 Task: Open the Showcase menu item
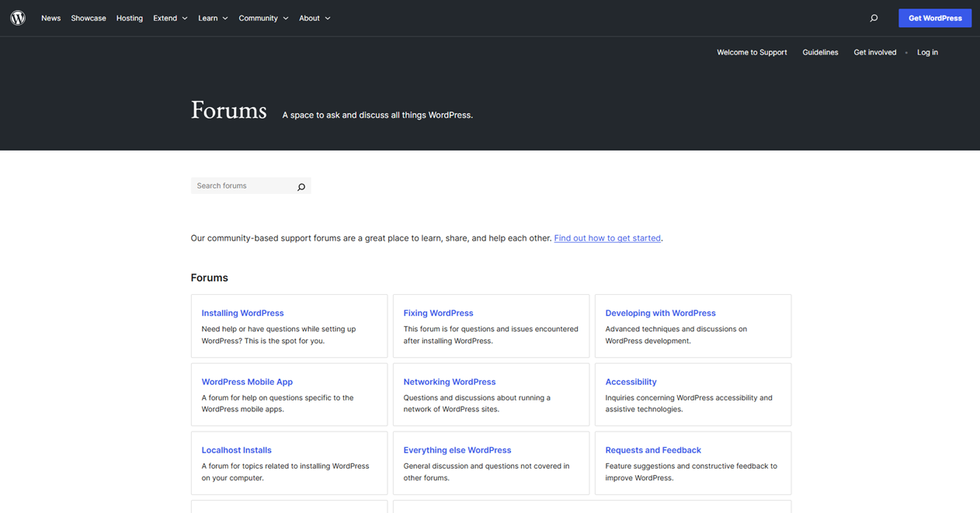click(89, 18)
